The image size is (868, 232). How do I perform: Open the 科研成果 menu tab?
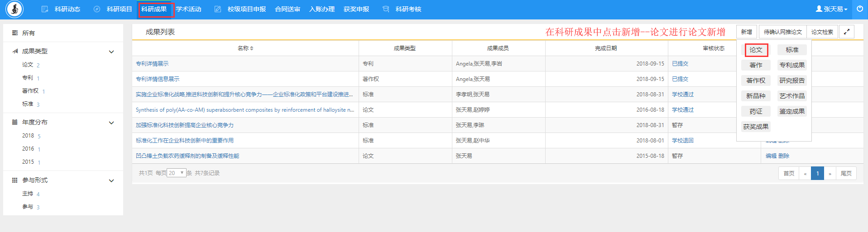click(x=154, y=9)
